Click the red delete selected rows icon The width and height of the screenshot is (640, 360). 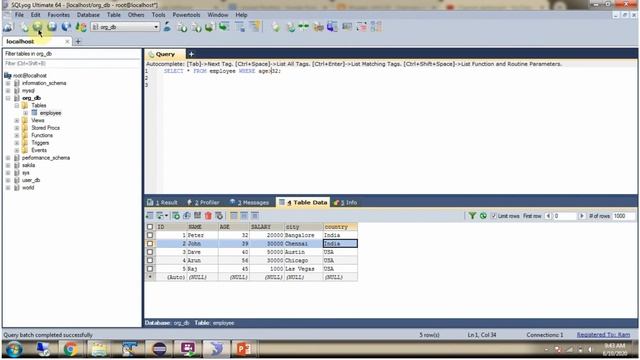208,216
